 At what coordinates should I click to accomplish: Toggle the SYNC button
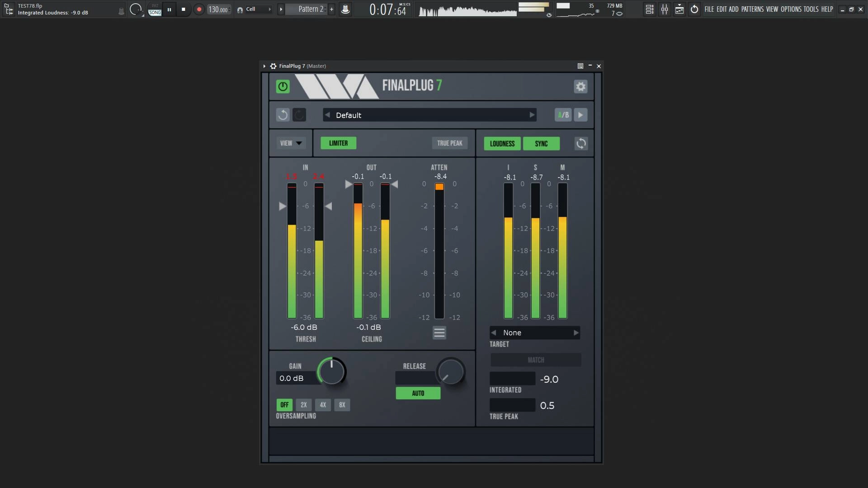click(541, 144)
